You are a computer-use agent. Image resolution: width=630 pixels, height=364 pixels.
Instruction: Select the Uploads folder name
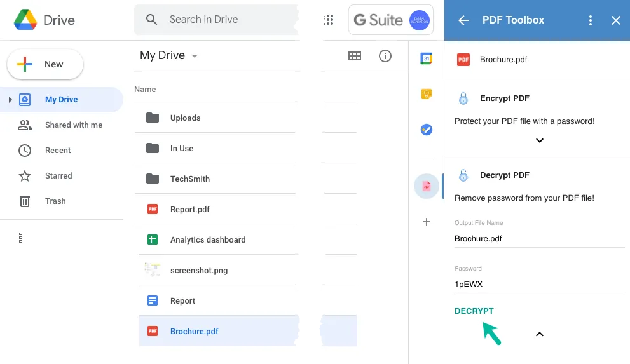tap(185, 118)
